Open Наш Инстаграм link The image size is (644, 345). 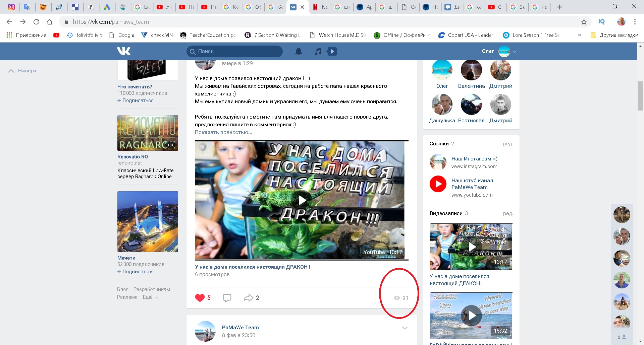pyautogui.click(x=474, y=159)
